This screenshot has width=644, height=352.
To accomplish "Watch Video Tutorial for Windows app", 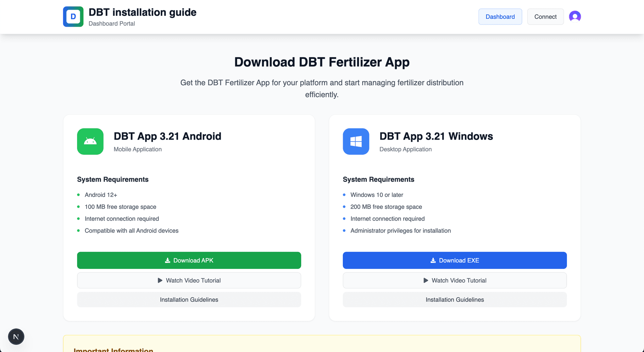I will tap(455, 280).
